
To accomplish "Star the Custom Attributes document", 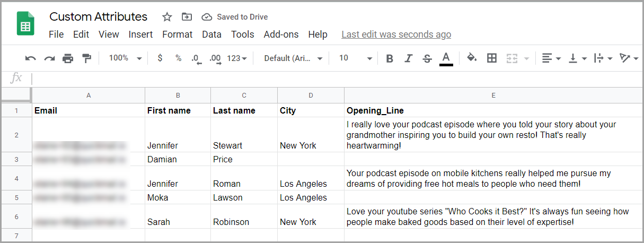I will [x=167, y=17].
